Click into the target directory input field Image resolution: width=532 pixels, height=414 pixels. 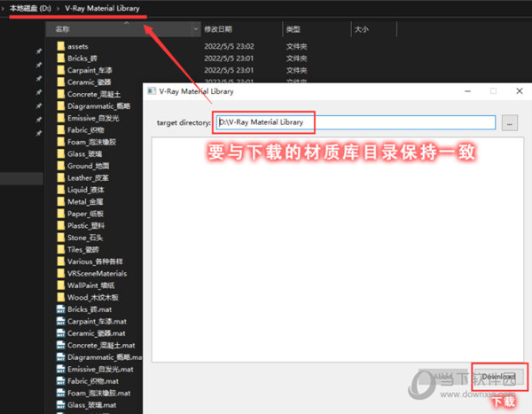click(x=356, y=122)
